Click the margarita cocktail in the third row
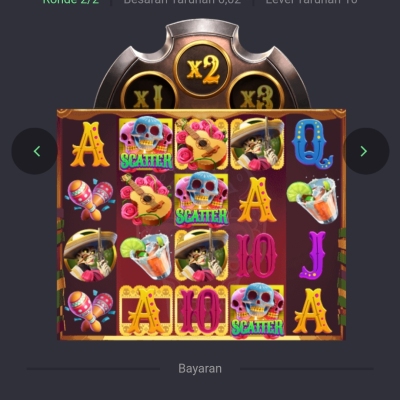This screenshot has height=400, width=400. [x=146, y=255]
